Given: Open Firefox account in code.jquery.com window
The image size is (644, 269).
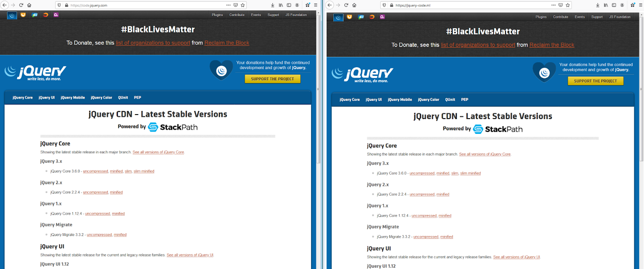Looking at the screenshot, I should click(297, 5).
